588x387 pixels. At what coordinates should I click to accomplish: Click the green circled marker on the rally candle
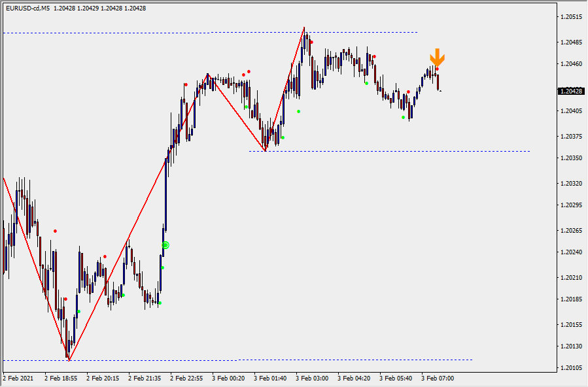coord(165,245)
